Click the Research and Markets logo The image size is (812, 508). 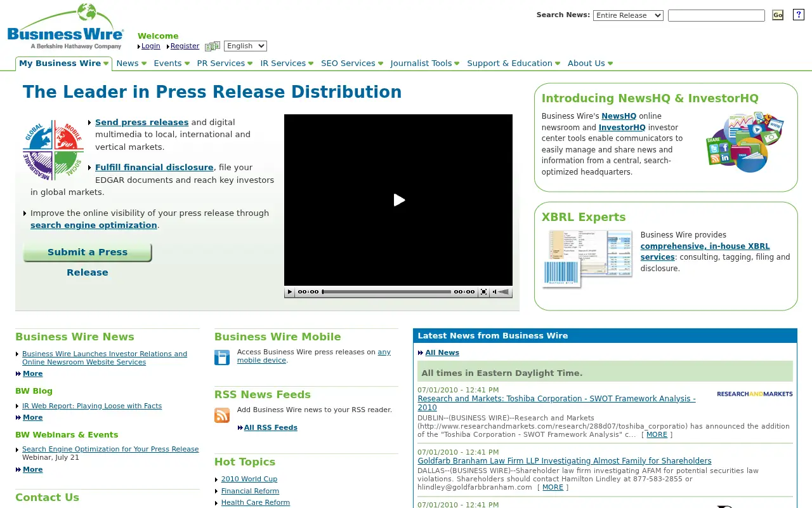[x=755, y=394]
